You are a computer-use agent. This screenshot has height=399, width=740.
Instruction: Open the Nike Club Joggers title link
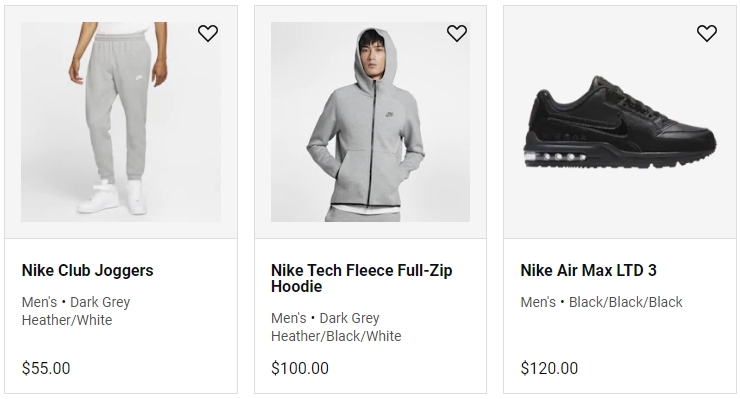88,271
